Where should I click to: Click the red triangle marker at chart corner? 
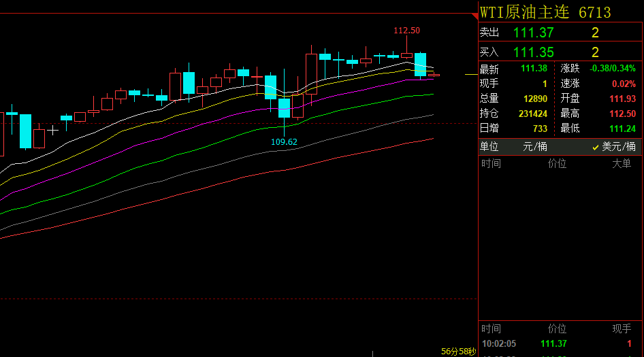(x=475, y=16)
